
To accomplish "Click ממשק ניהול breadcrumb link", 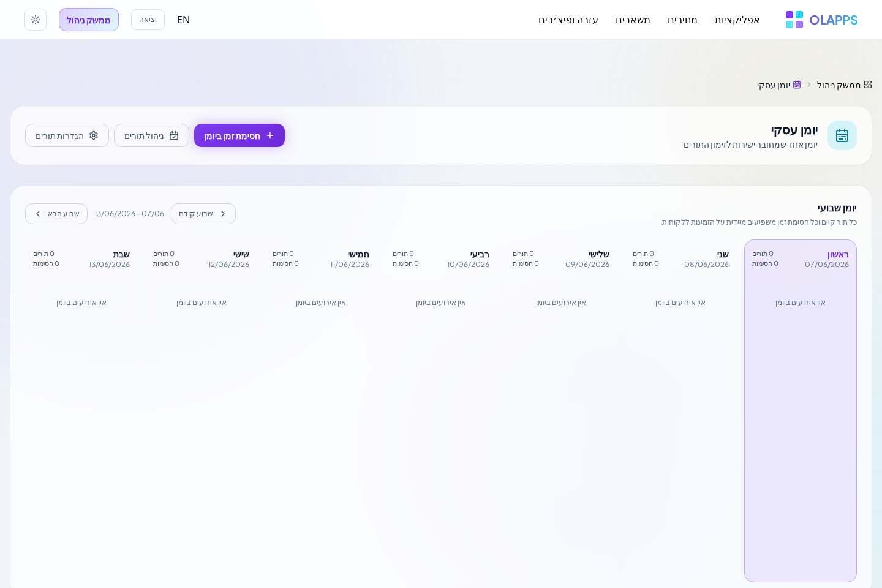I will (839, 85).
